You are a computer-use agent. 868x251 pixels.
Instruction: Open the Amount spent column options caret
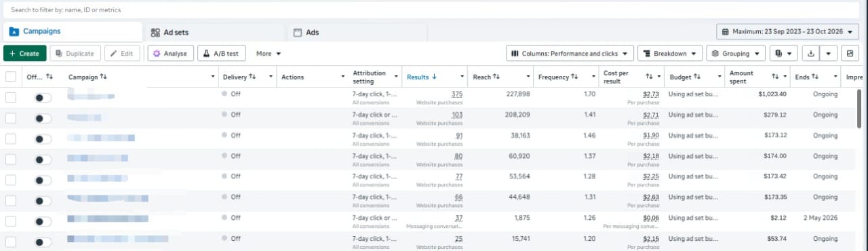pos(786,77)
